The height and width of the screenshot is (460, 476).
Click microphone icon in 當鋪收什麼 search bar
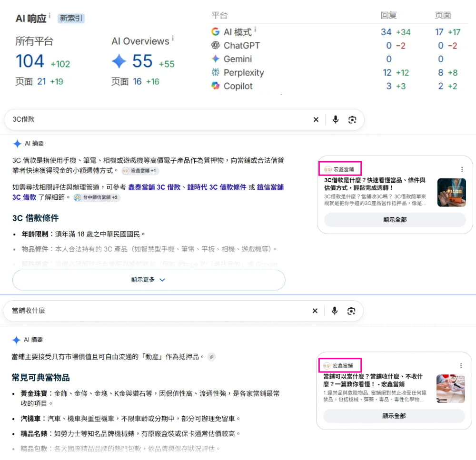[335, 311]
